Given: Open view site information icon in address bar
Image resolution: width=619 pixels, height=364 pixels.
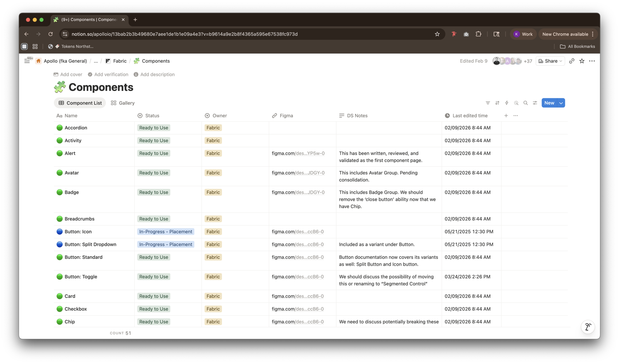Looking at the screenshot, I should click(x=65, y=34).
